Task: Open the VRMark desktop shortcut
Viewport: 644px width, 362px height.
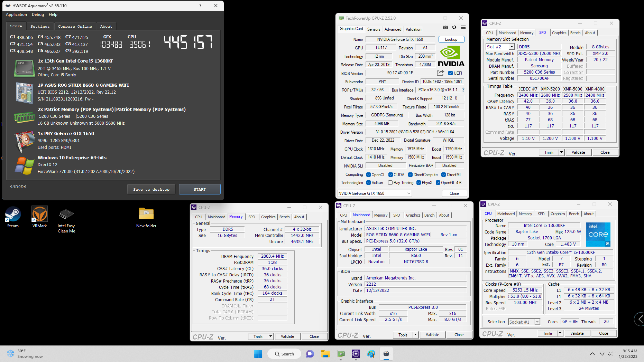Action: 39,217
